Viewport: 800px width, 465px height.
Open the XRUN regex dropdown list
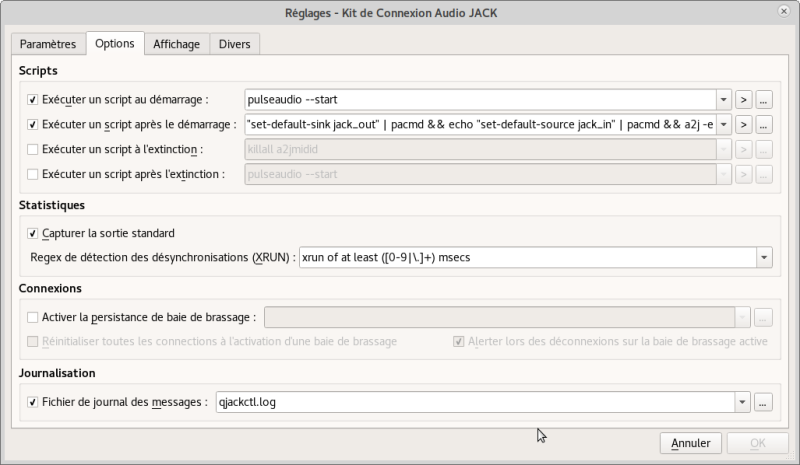click(765, 257)
